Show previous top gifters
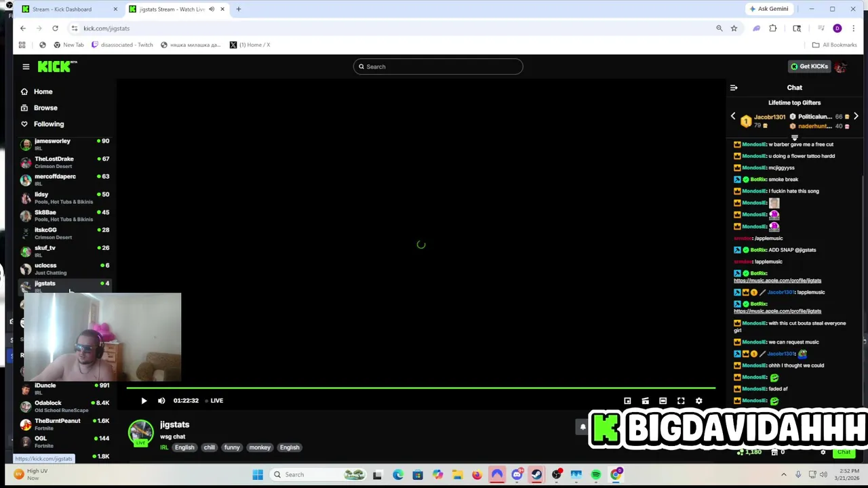Screen dimensions: 868x488 click(x=733, y=117)
